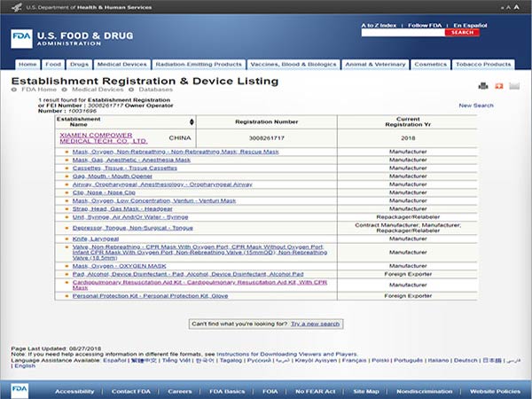Click the print page icon

pos(483,86)
